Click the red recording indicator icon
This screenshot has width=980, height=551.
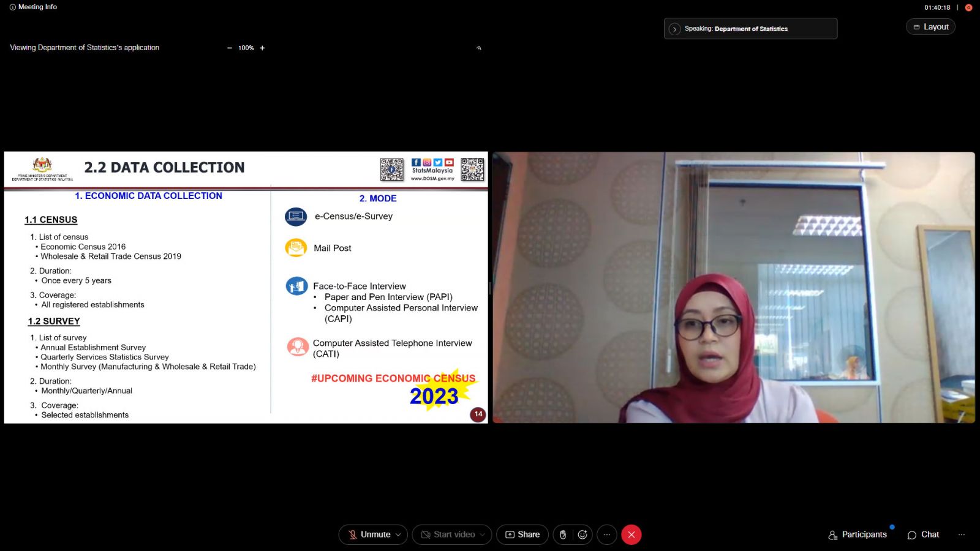tap(968, 8)
